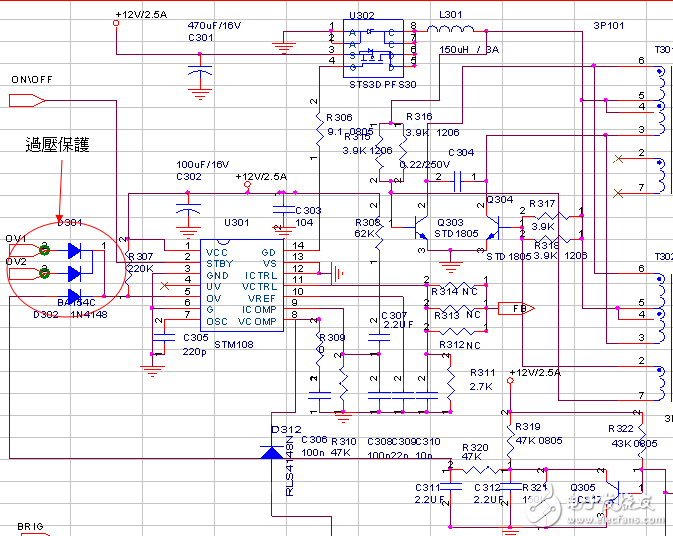Click the C301 capacitor symbol
673x536 pixels.
point(201,72)
